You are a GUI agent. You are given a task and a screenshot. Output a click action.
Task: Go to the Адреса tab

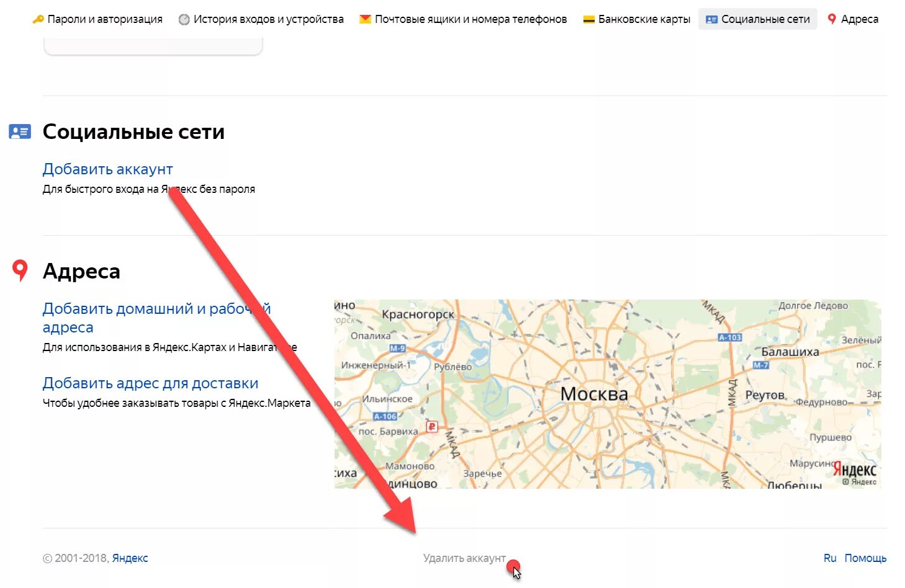pyautogui.click(x=853, y=19)
